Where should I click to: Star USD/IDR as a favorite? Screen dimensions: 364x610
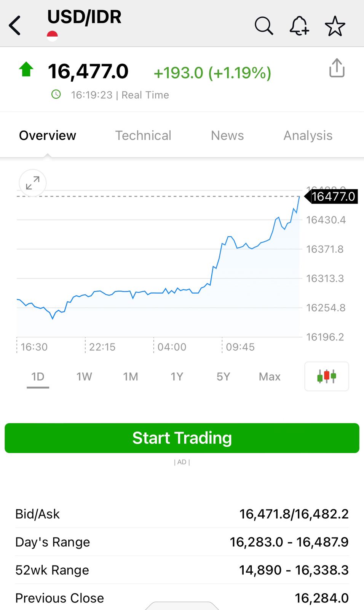click(335, 26)
